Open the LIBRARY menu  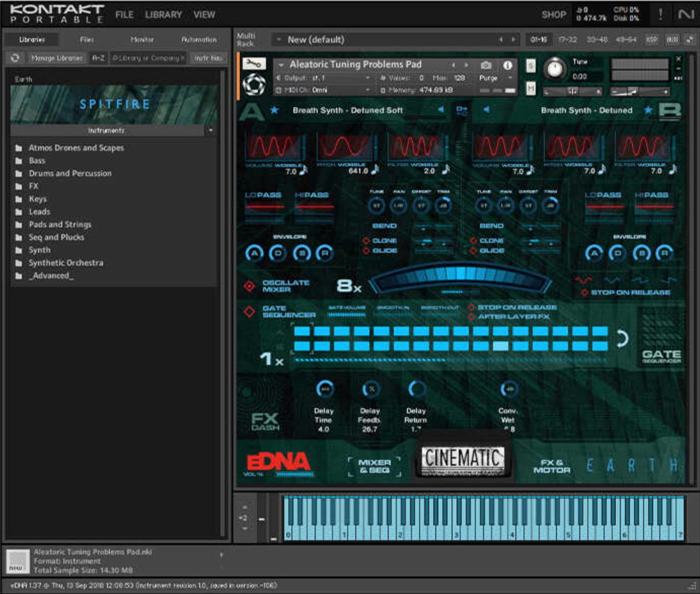[x=163, y=15]
